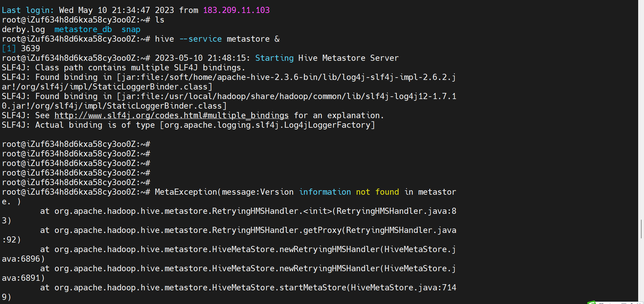The height and width of the screenshot is (304, 644).
Task: Select the derby.log file name
Action: pyautogui.click(x=23, y=29)
